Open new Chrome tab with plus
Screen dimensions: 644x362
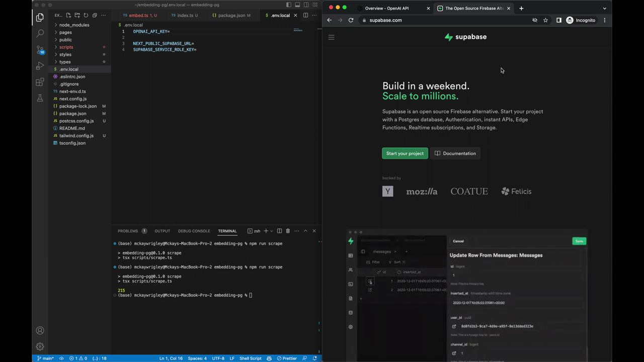pos(521,8)
